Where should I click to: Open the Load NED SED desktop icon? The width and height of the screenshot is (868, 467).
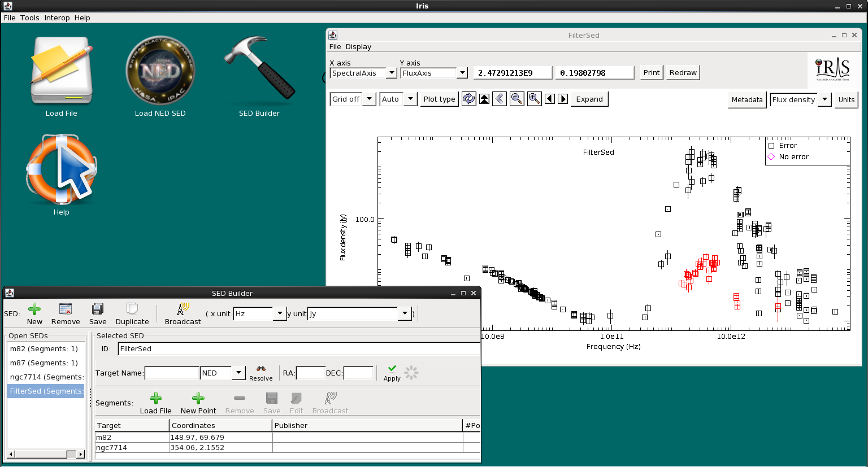click(160, 72)
